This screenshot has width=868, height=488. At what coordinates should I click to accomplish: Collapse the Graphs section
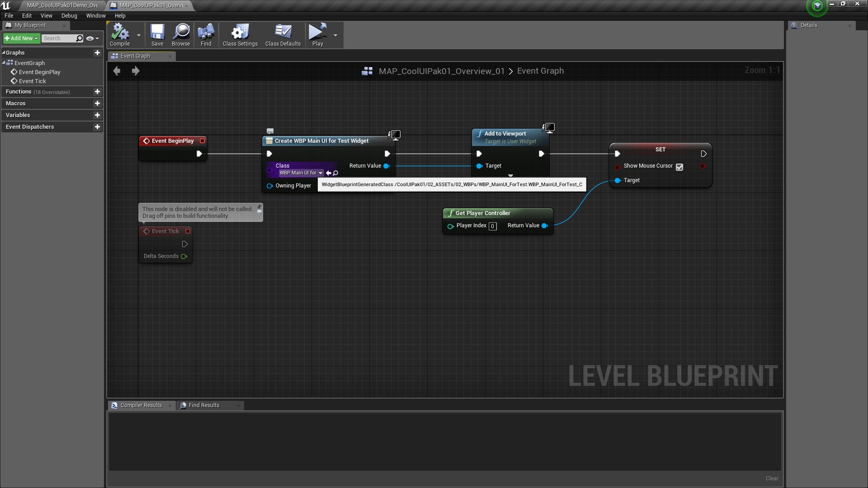tap(4, 53)
